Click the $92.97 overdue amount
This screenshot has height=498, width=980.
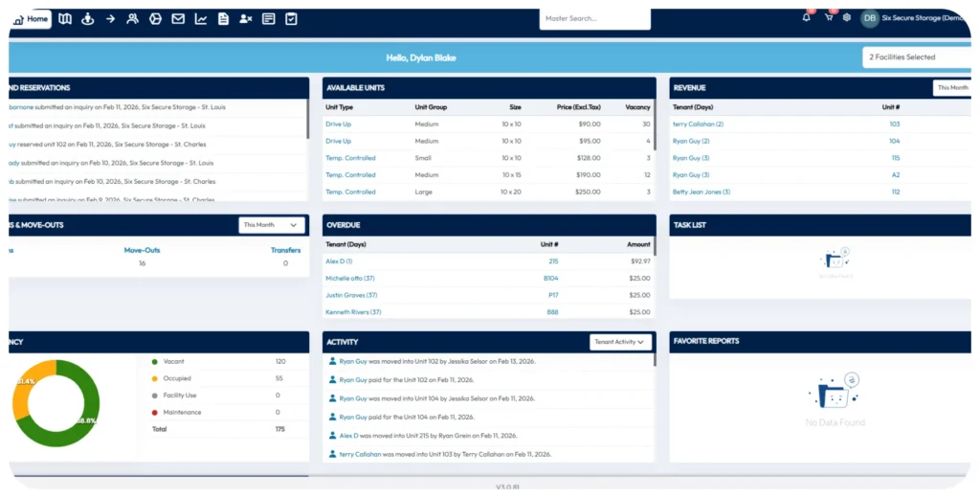(639, 260)
